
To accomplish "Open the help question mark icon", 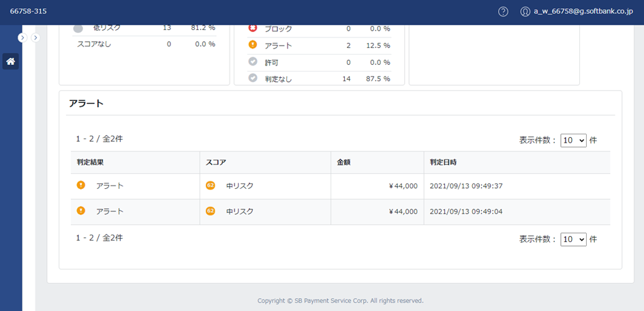I will point(503,12).
